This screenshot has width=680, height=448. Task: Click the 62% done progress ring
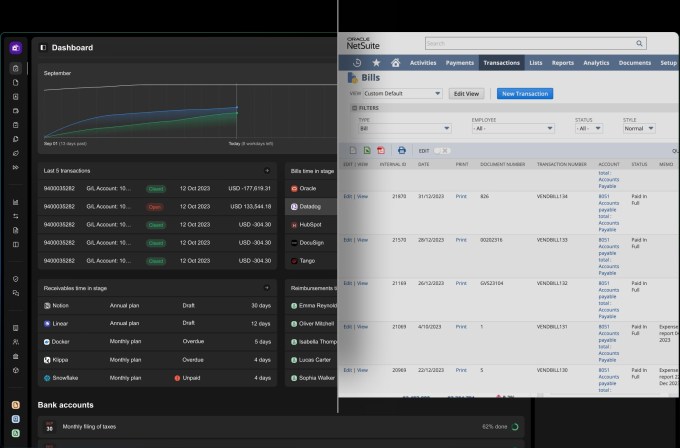(515, 427)
